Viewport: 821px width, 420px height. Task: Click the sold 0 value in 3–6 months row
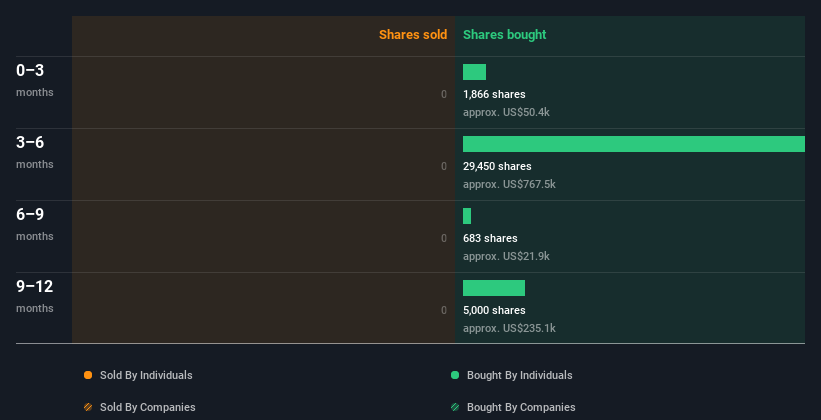pos(444,166)
